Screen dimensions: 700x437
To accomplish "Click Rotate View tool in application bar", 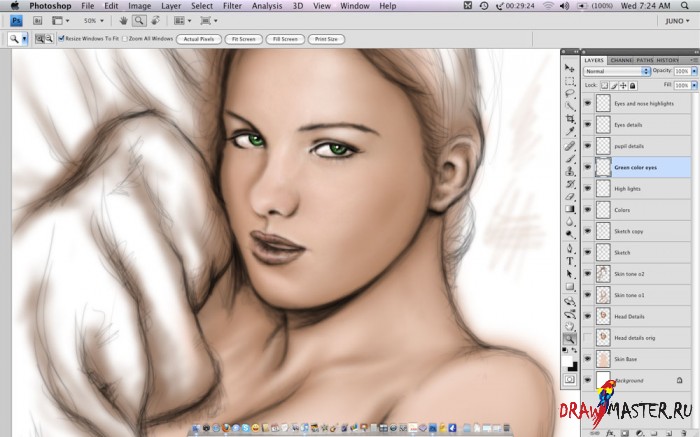I will tap(155, 21).
